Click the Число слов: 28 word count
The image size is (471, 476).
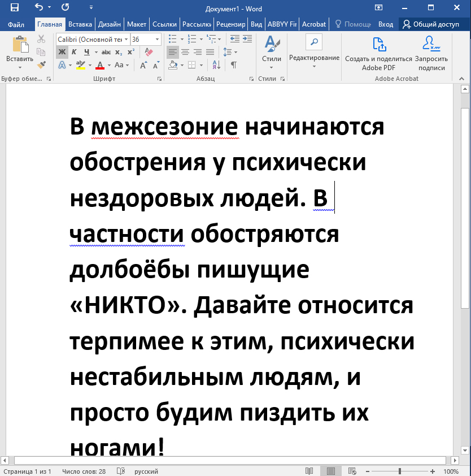coord(84,471)
